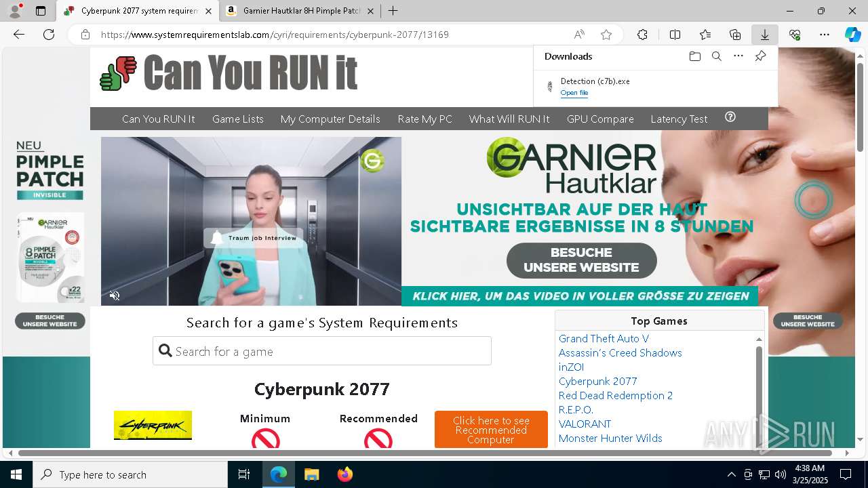
Task: Open Assassin's Creed Shadows link
Action: tap(620, 352)
